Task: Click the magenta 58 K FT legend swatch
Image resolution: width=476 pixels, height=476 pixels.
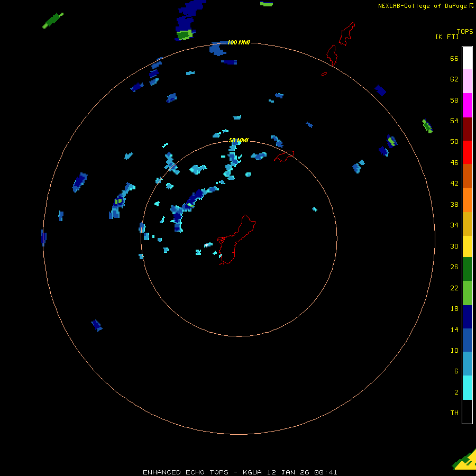Action: (x=467, y=105)
